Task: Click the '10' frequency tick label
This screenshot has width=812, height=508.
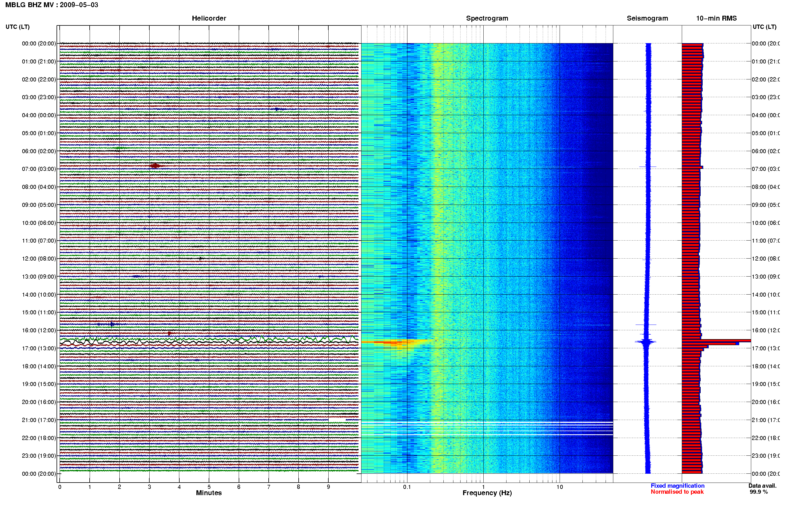Action: (560, 487)
